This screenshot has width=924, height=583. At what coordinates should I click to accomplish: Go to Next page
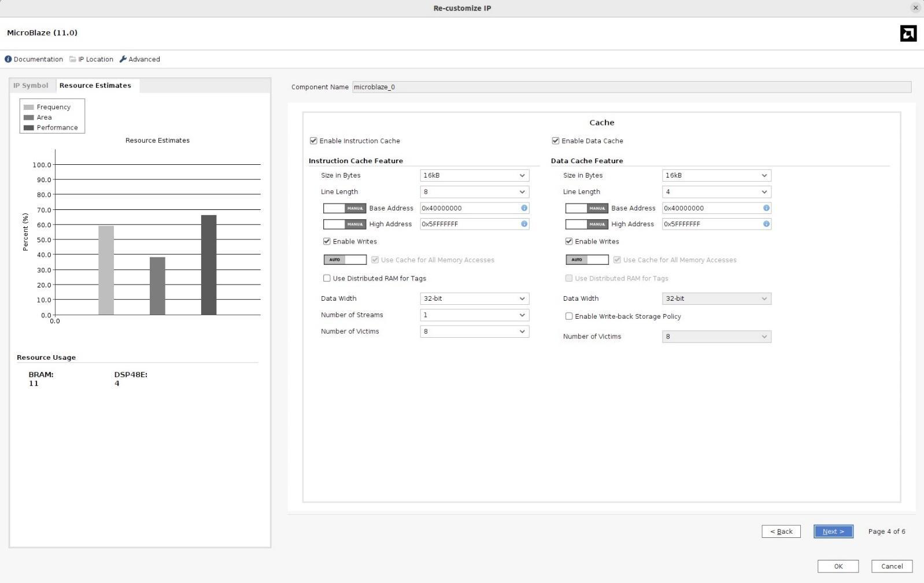pos(833,531)
